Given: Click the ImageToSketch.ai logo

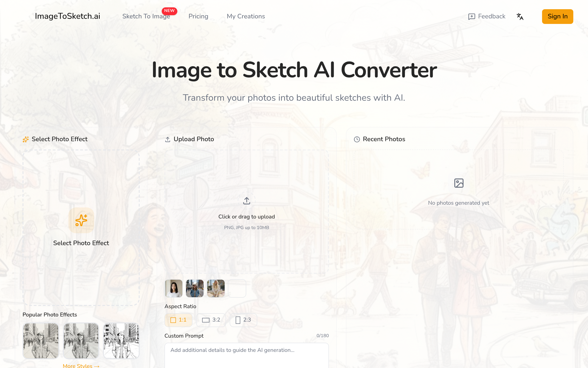Looking at the screenshot, I should [x=68, y=16].
